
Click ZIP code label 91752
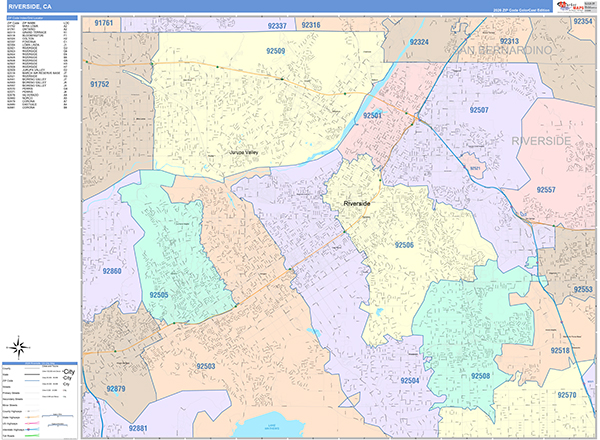99,84
